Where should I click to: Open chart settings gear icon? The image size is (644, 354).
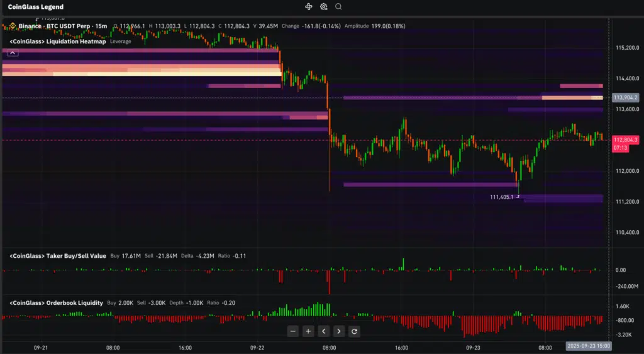323,7
